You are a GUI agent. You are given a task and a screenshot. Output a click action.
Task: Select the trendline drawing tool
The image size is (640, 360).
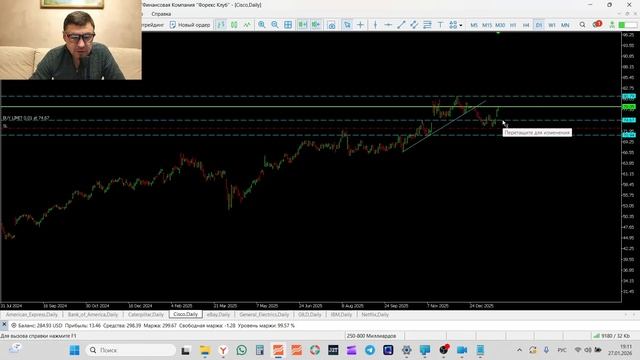coord(401,25)
